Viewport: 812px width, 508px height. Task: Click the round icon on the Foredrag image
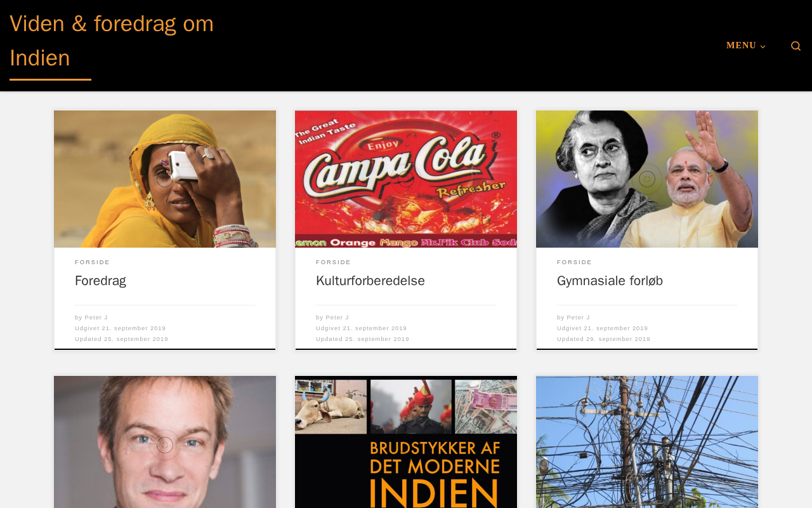[165, 179]
